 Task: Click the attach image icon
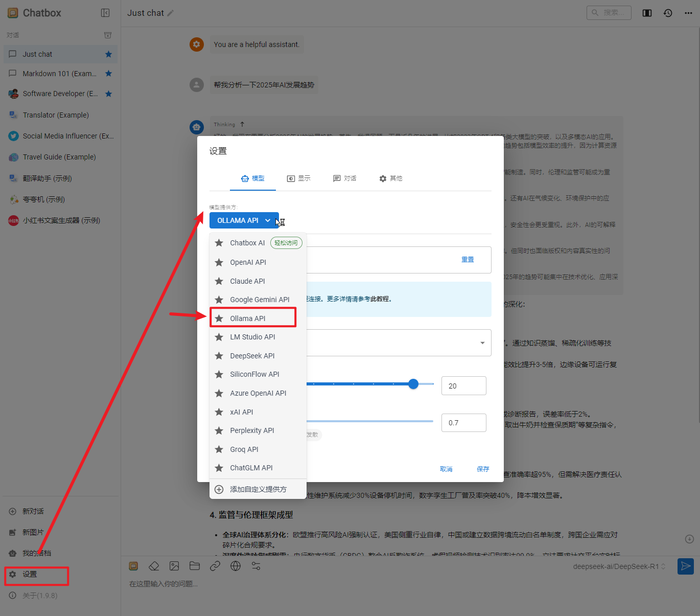tap(174, 566)
